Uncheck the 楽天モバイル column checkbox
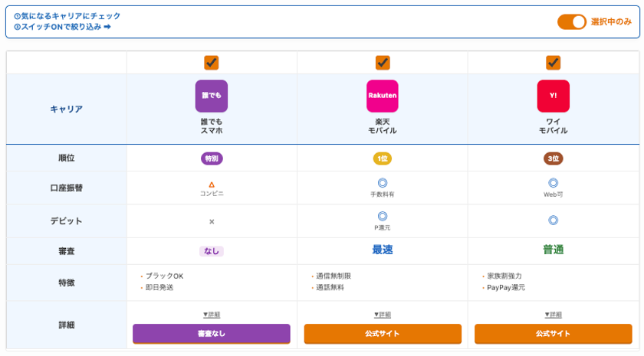This screenshot has height=356, width=644. pyautogui.click(x=383, y=63)
